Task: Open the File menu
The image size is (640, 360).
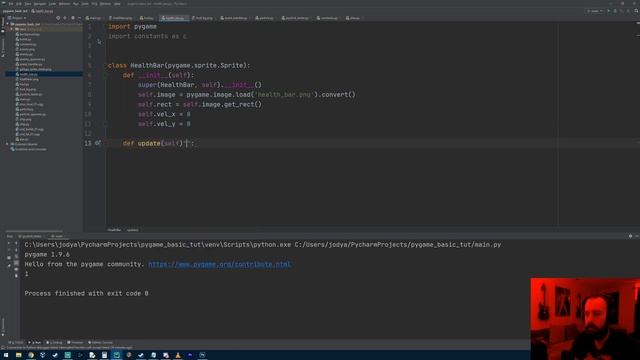Action: point(11,4)
